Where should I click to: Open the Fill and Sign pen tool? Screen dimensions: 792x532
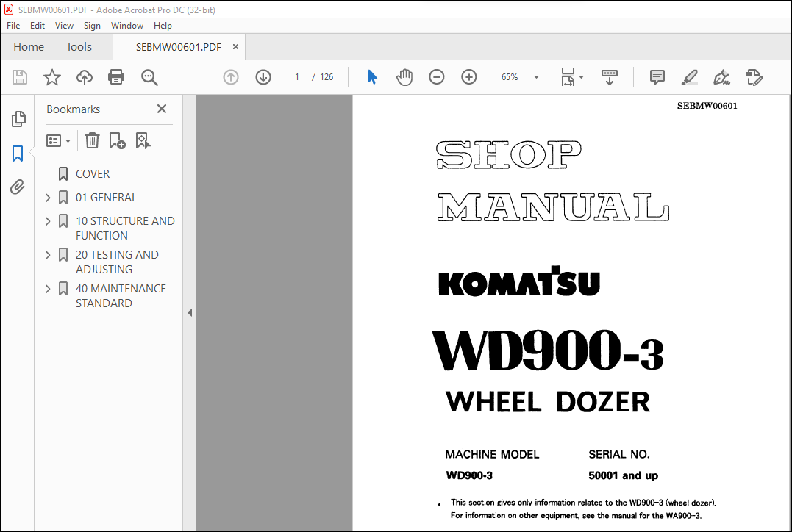(721, 77)
